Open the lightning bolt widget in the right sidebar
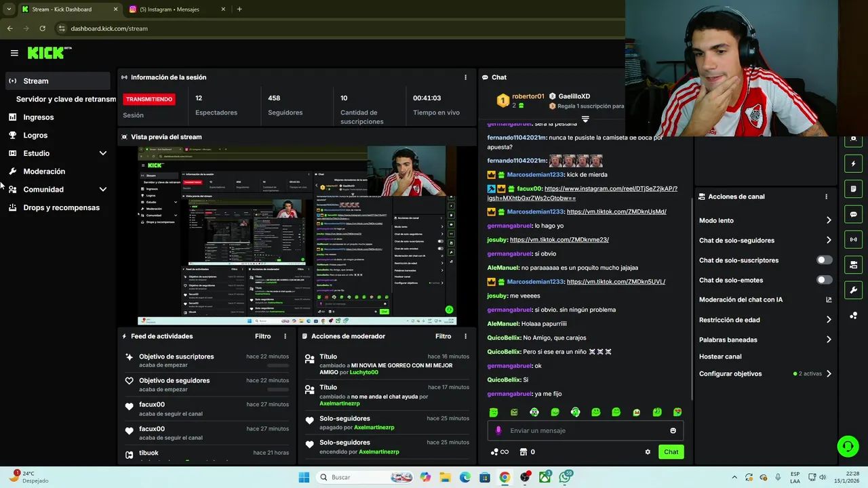This screenshot has width=868, height=488. [853, 163]
